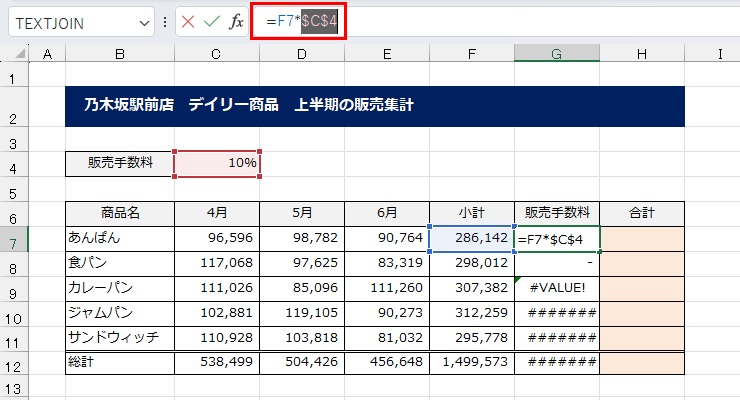Select the 286,142 subtotal cell for あんぱん

(471, 239)
